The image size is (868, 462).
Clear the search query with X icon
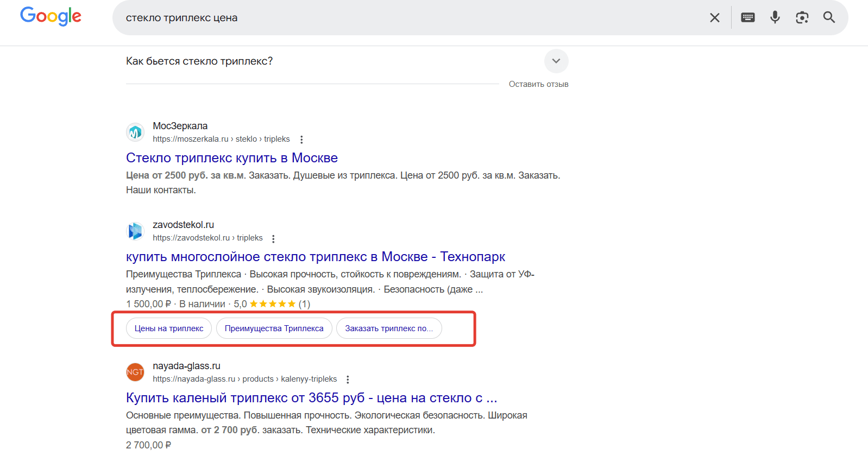click(x=715, y=18)
